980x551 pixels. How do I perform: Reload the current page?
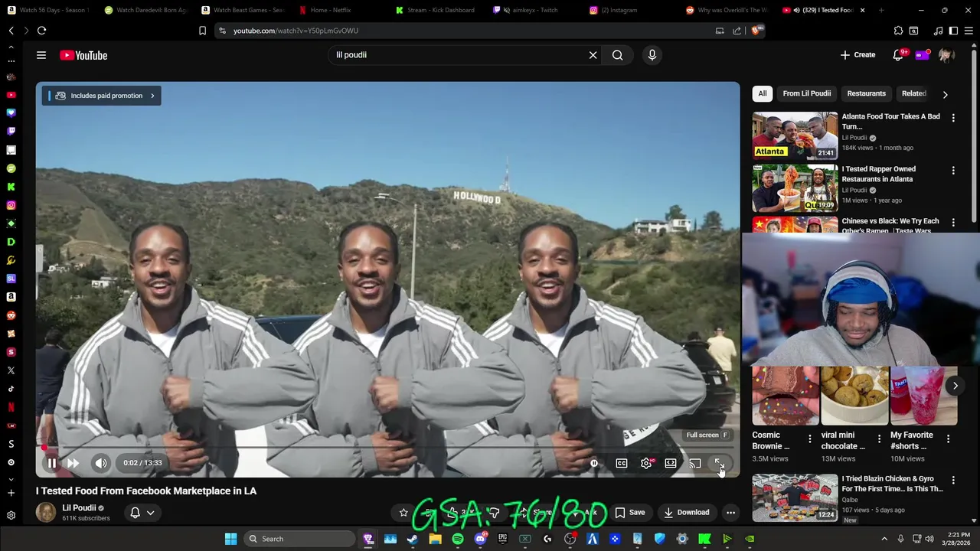click(x=41, y=31)
